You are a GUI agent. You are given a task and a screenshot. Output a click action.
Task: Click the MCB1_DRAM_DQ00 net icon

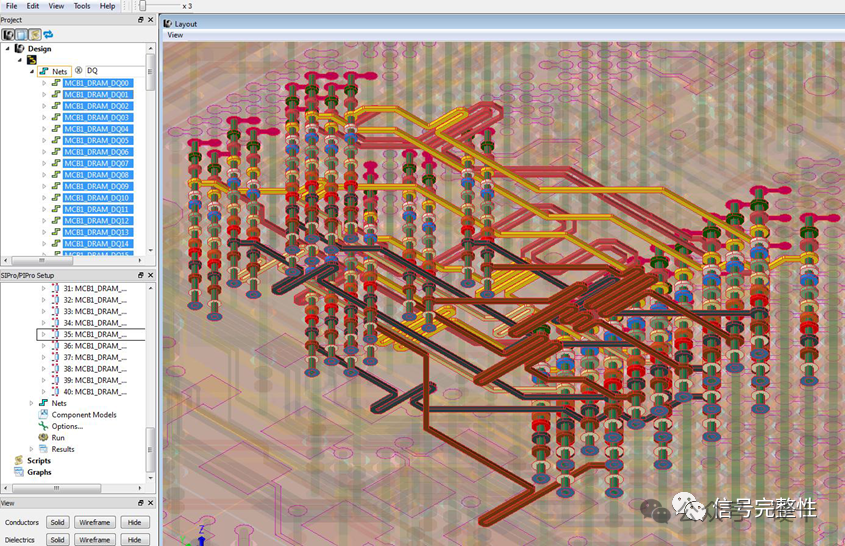coord(56,83)
